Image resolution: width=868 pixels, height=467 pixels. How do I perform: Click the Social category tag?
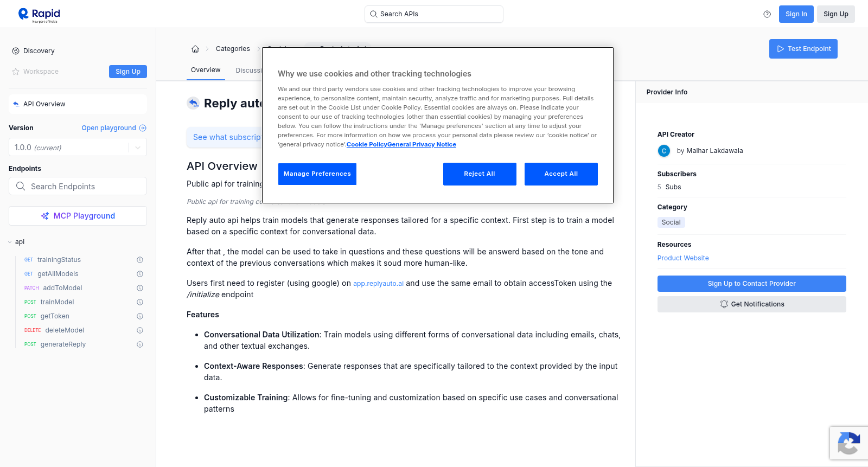click(671, 222)
